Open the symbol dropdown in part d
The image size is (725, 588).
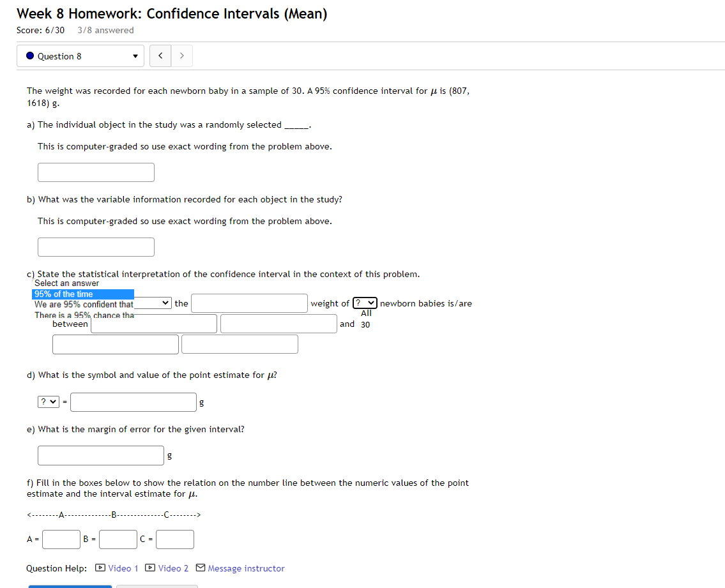[x=48, y=402]
